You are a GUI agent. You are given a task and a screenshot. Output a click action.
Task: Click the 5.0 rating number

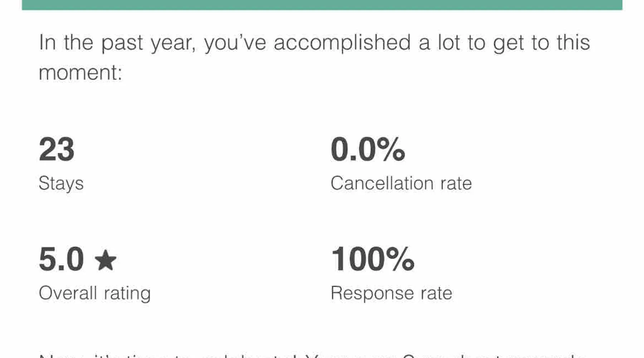coord(61,259)
